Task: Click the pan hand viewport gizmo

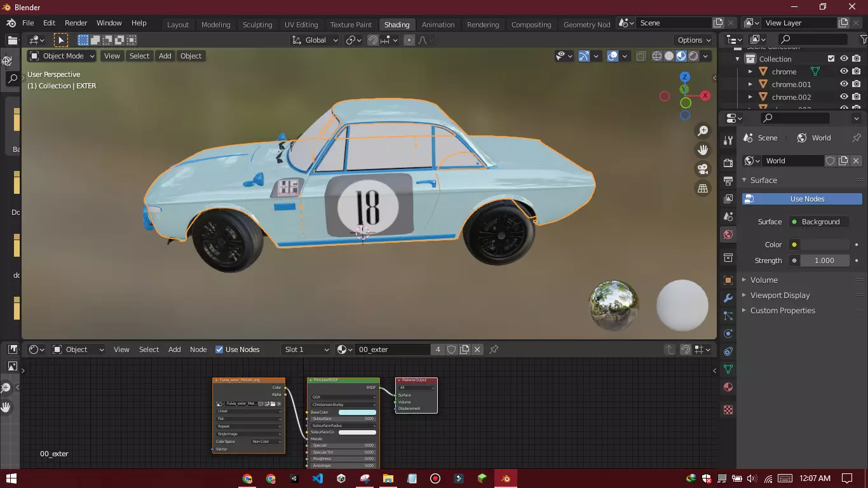Action: click(703, 151)
